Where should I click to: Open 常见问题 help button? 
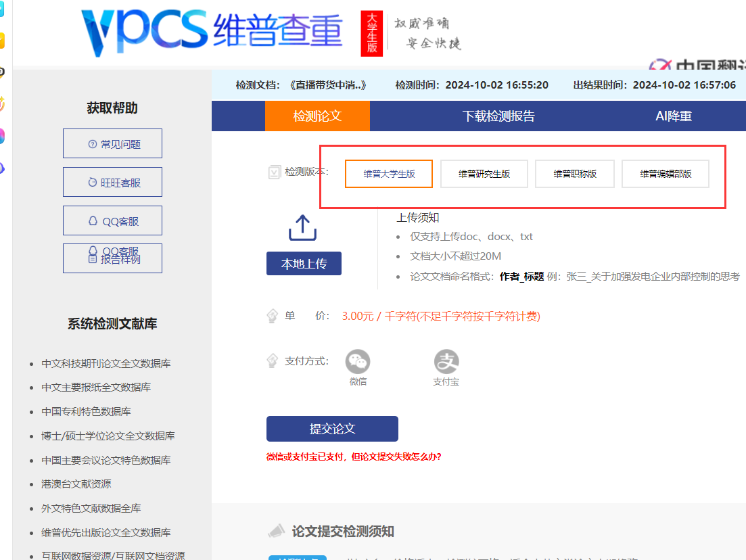(112, 143)
